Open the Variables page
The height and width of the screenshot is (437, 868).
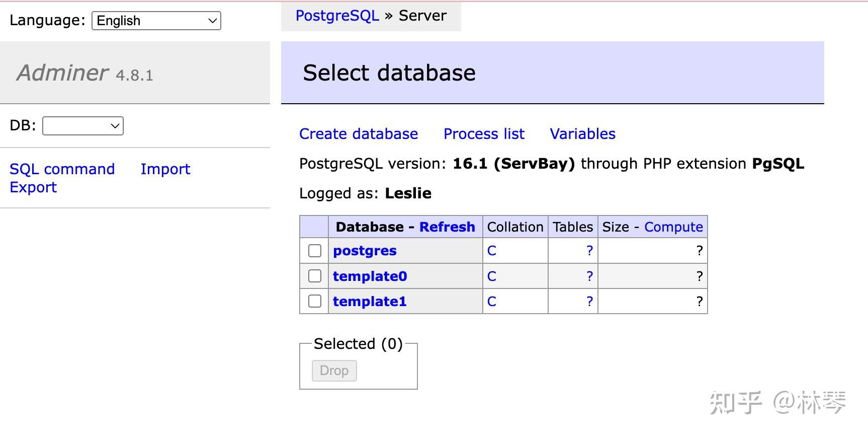point(582,134)
